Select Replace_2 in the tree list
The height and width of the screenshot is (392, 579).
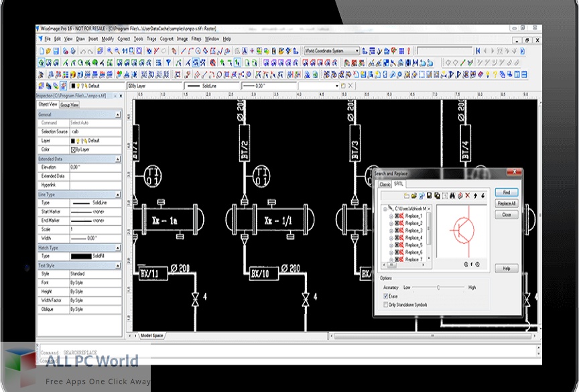pyautogui.click(x=413, y=223)
